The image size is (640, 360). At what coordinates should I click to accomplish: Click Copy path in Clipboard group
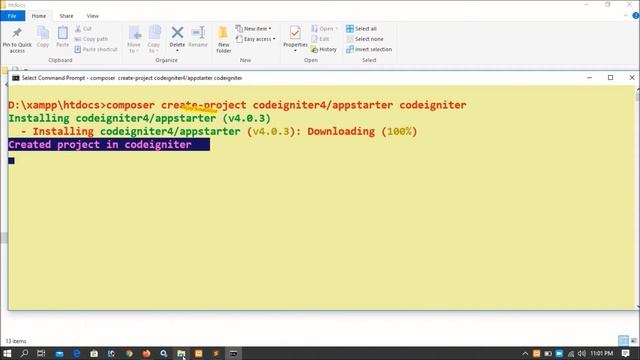coord(91,39)
